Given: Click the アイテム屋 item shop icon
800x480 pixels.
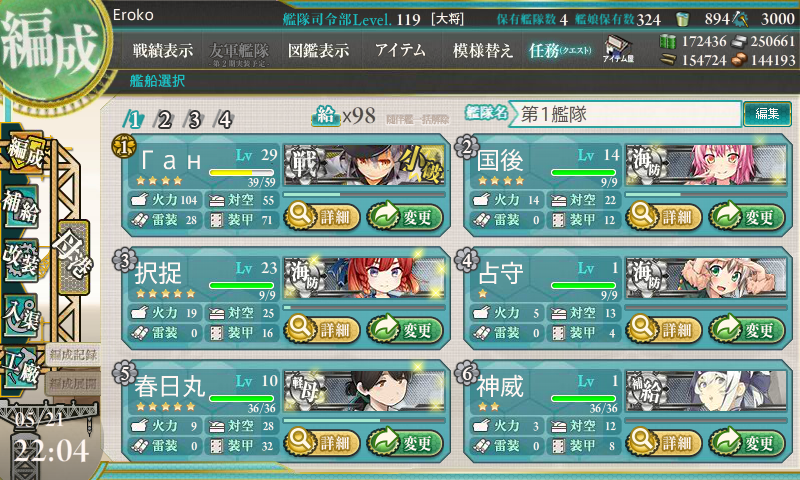Looking at the screenshot, I should tap(618, 49).
